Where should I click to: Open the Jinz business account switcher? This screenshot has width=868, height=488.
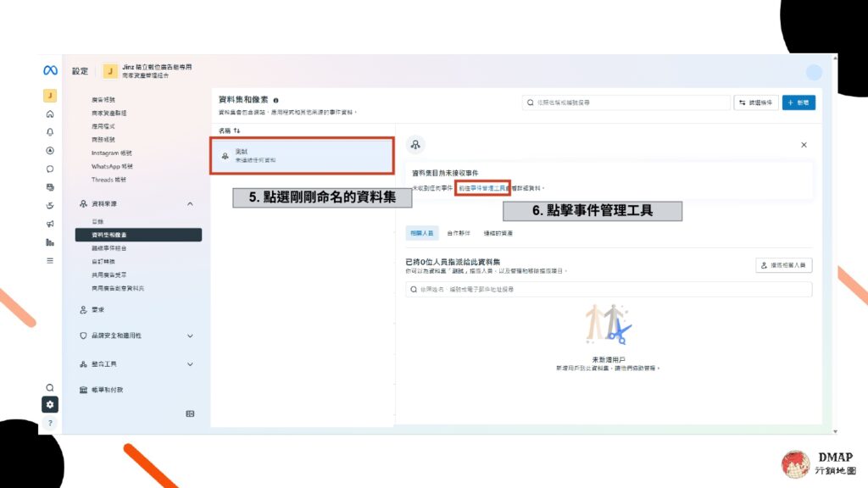[147, 71]
